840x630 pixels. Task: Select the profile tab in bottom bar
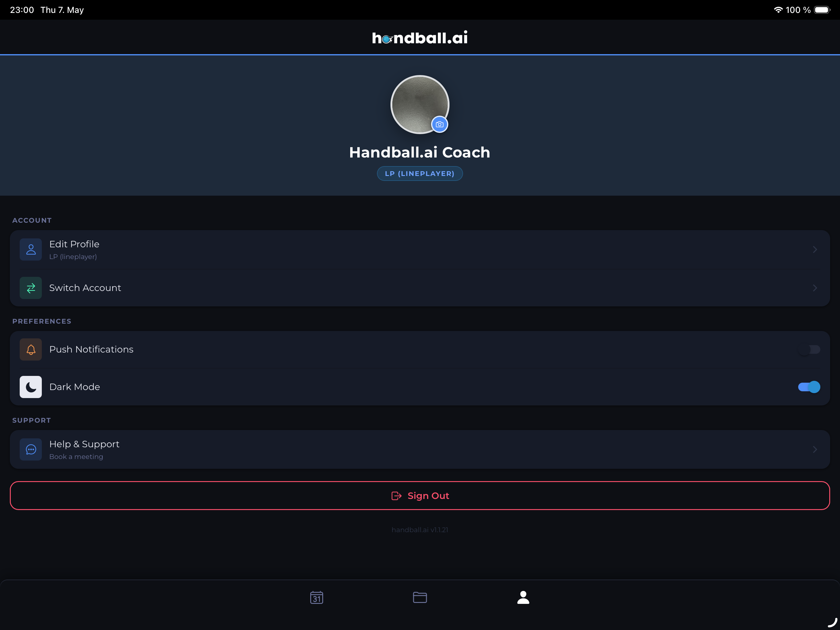point(523,597)
